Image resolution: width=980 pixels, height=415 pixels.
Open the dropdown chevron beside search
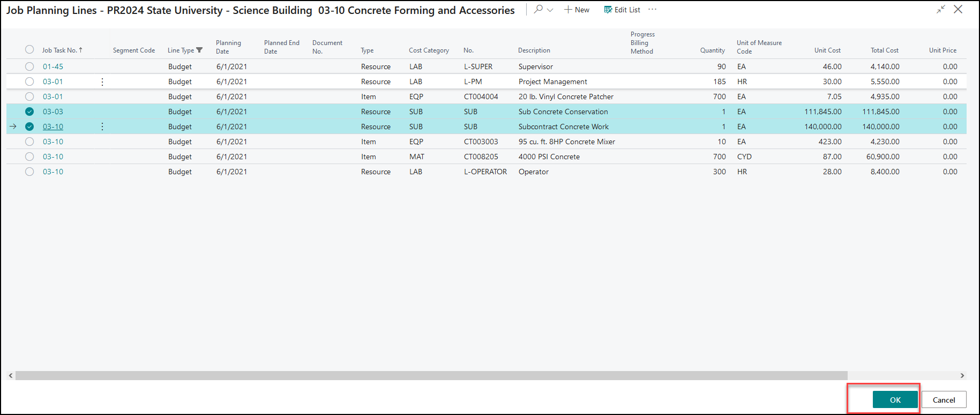[x=550, y=10]
